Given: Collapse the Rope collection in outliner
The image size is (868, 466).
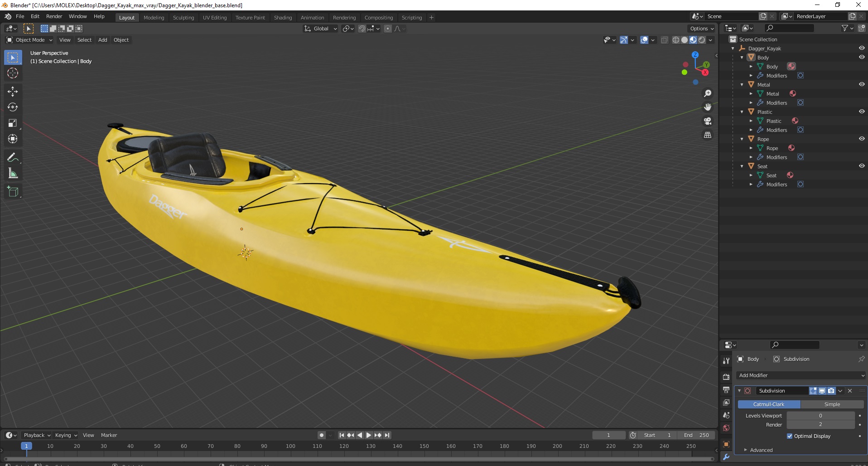Looking at the screenshot, I should (742, 139).
